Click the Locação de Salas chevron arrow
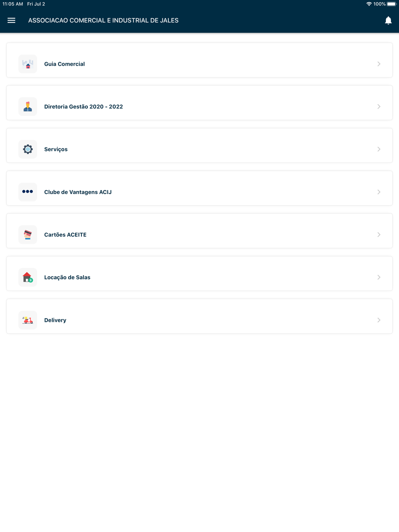Viewport: 399px width, 532px height. click(379, 277)
